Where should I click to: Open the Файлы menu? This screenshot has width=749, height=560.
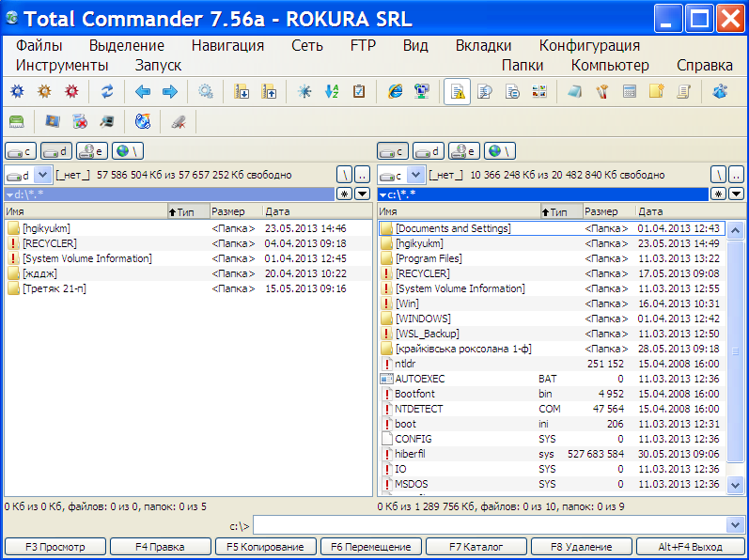pos(39,46)
